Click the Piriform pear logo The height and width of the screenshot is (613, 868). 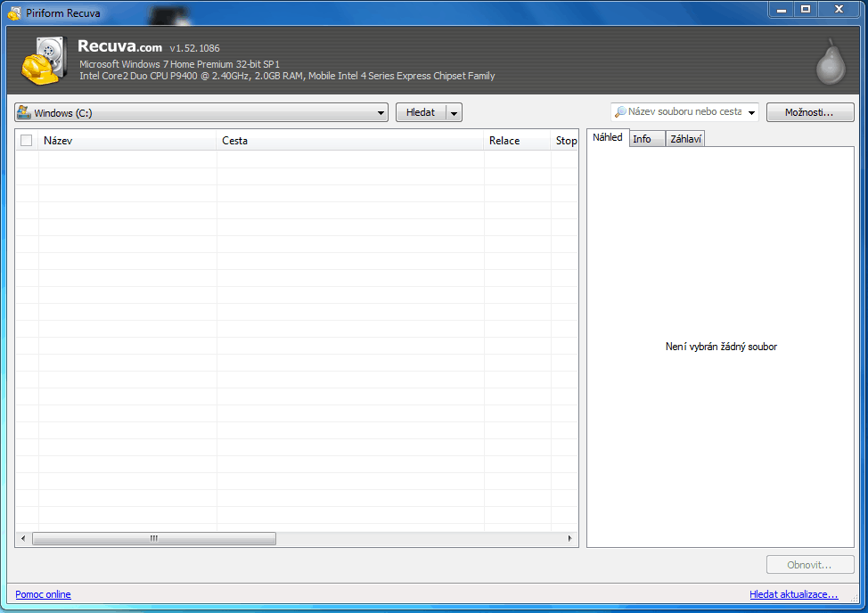831,62
